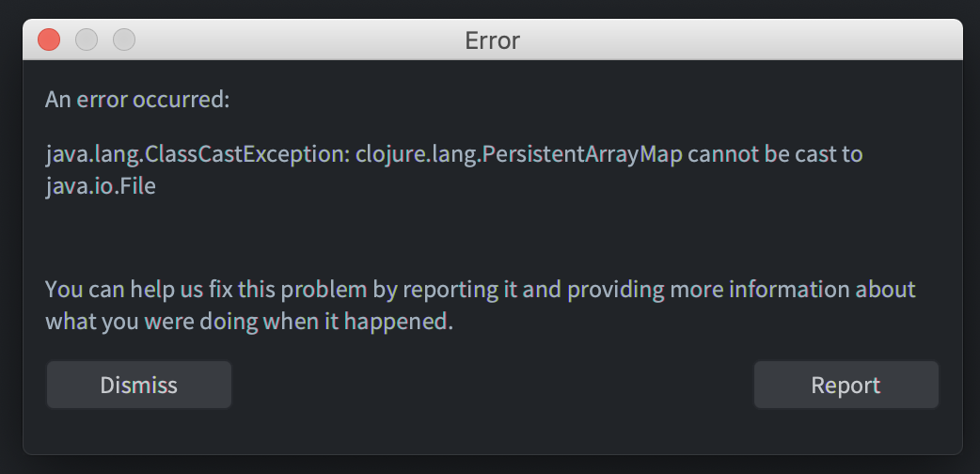Close the Error window with red button
Screen dimensions: 980x474
pos(49,40)
